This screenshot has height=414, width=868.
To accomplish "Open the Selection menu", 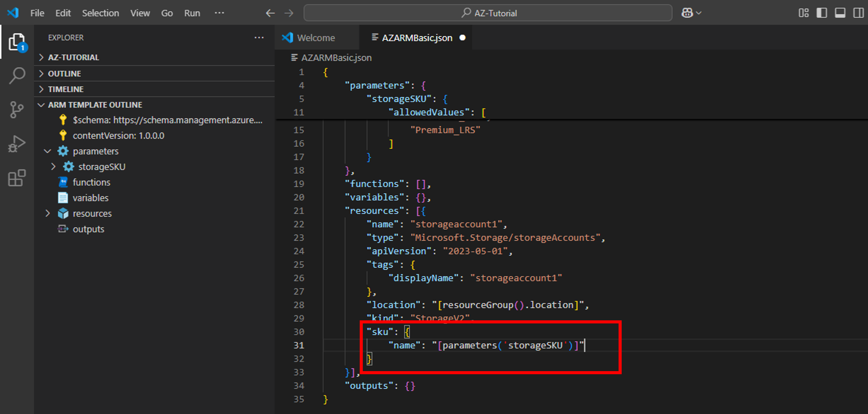I will [100, 13].
